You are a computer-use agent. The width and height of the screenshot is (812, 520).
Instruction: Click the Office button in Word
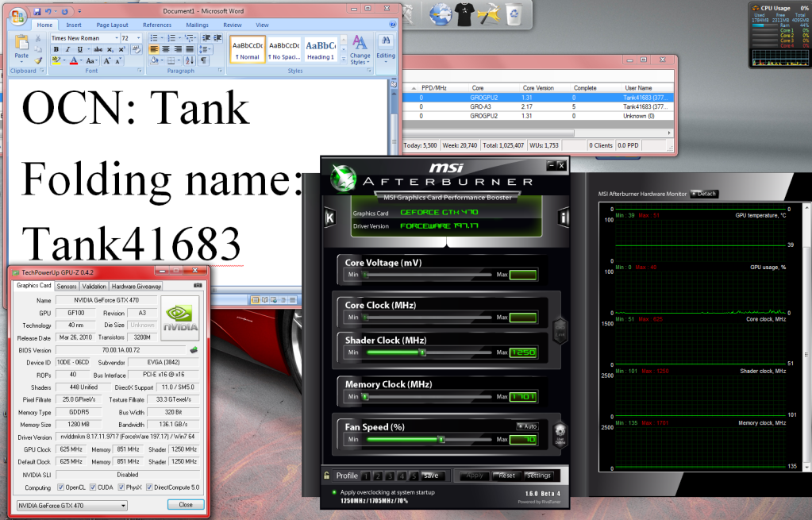(17, 16)
